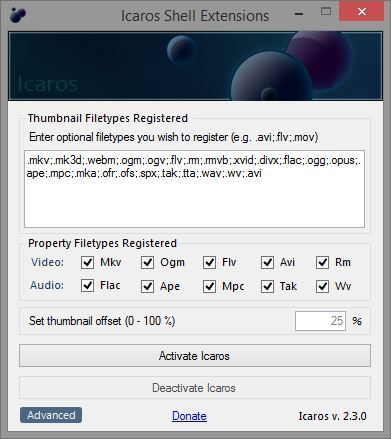Toggle the Rm video checkbox
The height and width of the screenshot is (439, 391).
pos(322,263)
